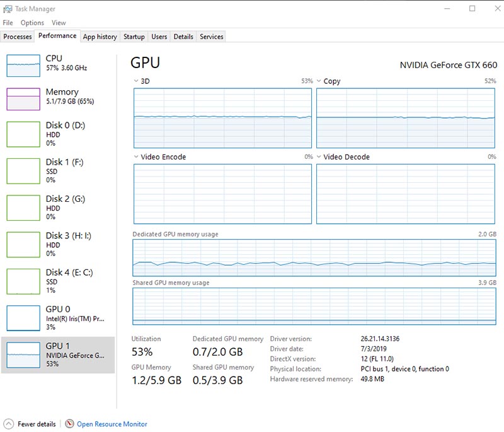Select the Disk 3 (H: I:) thumbnail graph
This screenshot has height=432, width=504.
23,245
